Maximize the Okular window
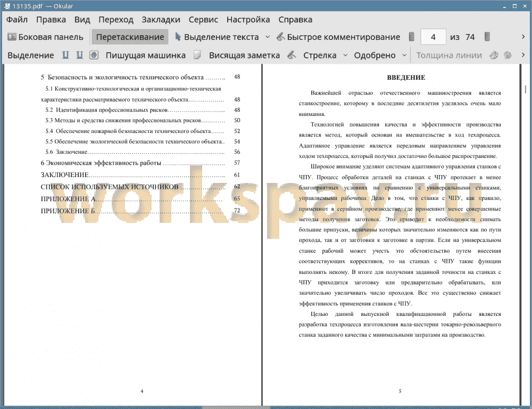Image resolution: width=532 pixels, height=409 pixels. tap(514, 6)
